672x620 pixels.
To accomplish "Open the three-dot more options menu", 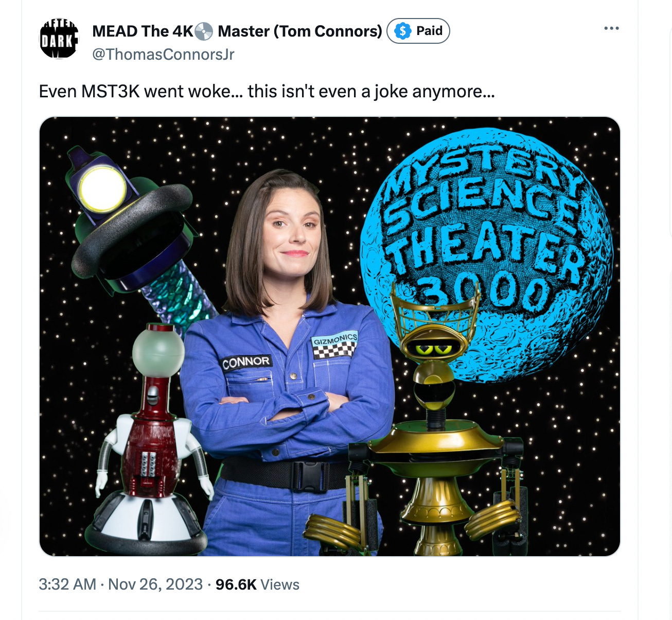I will pos(611,28).
